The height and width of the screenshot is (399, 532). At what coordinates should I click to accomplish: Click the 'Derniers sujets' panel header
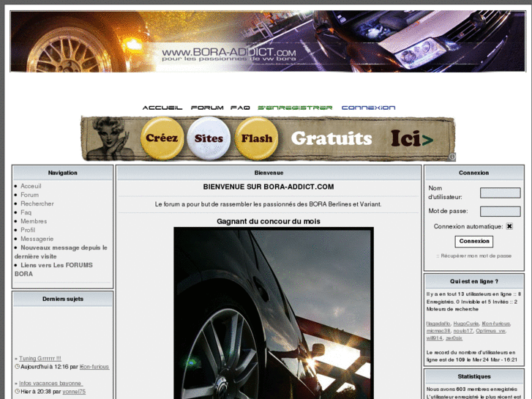(x=63, y=299)
